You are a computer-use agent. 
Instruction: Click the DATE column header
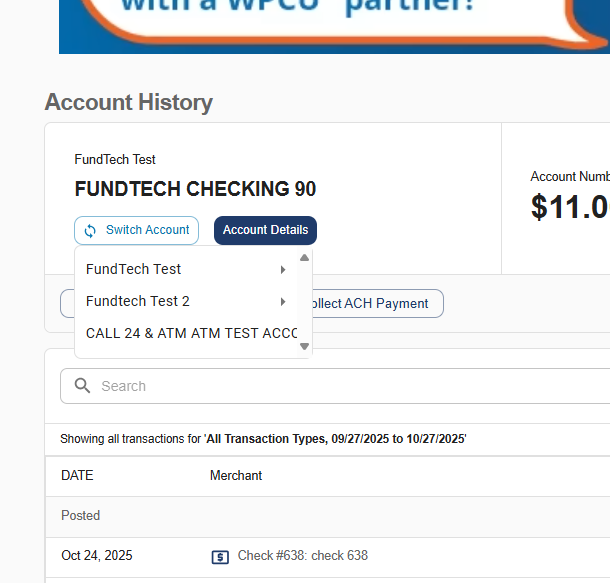(76, 476)
